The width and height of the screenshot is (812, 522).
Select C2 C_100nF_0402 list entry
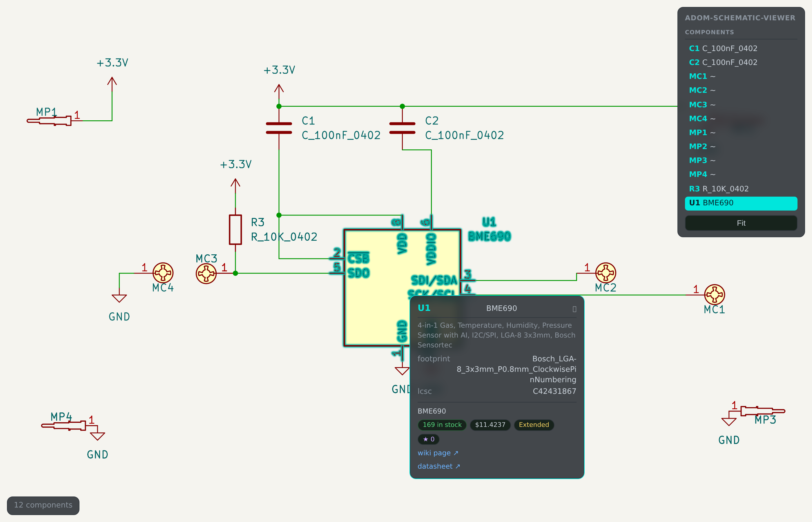click(x=741, y=62)
